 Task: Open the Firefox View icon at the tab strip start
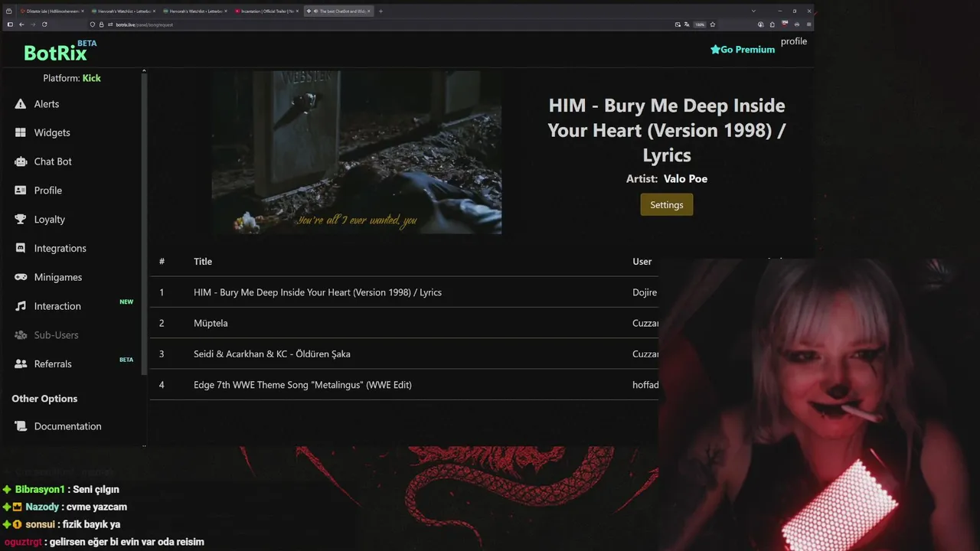pyautogui.click(x=8, y=11)
